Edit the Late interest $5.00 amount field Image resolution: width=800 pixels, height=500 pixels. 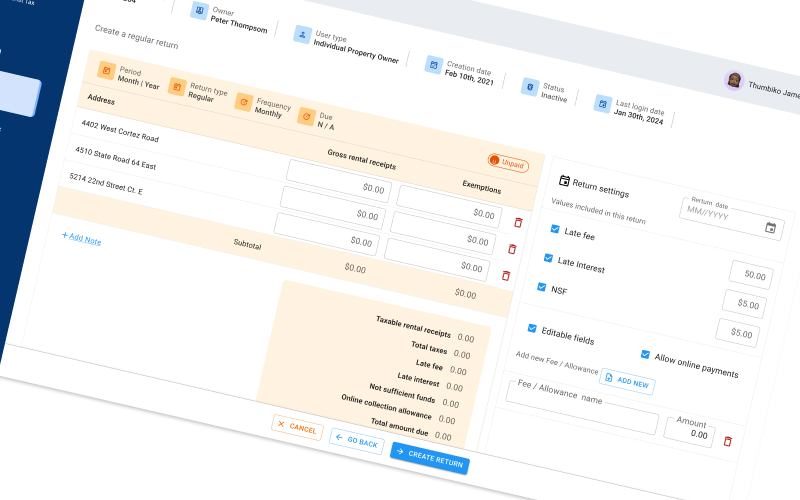pos(744,304)
